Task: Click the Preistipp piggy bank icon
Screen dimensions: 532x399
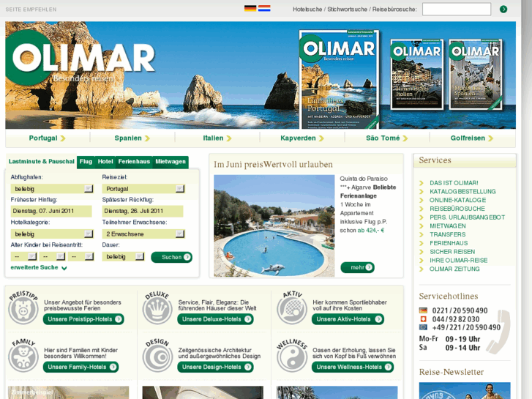Action: [x=23, y=308]
